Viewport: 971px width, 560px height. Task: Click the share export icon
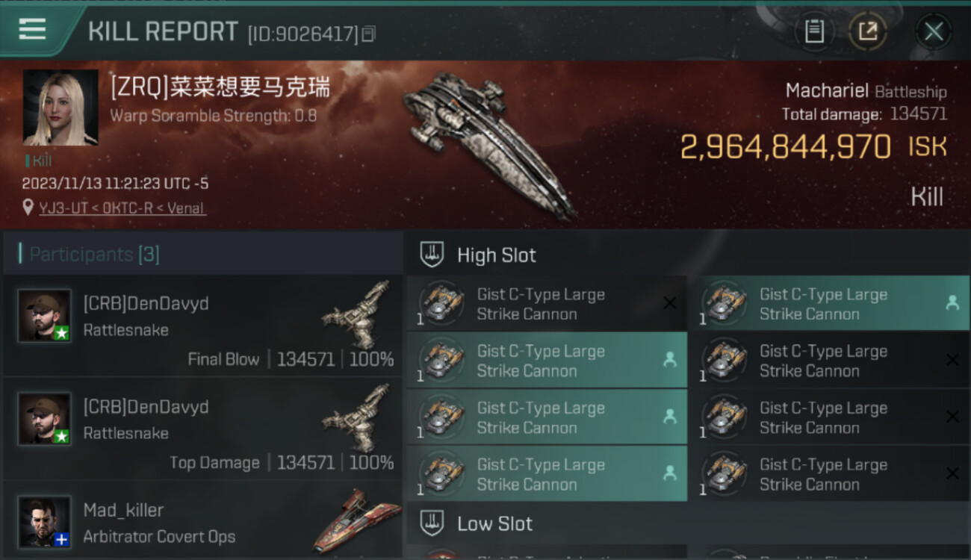pyautogui.click(x=868, y=31)
